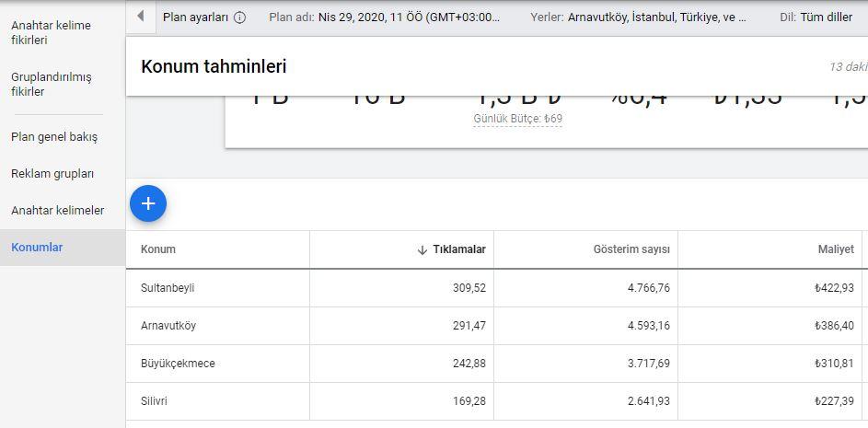Sort by Gösterim sayısı column header
This screenshot has width=868, height=428.
[631, 249]
